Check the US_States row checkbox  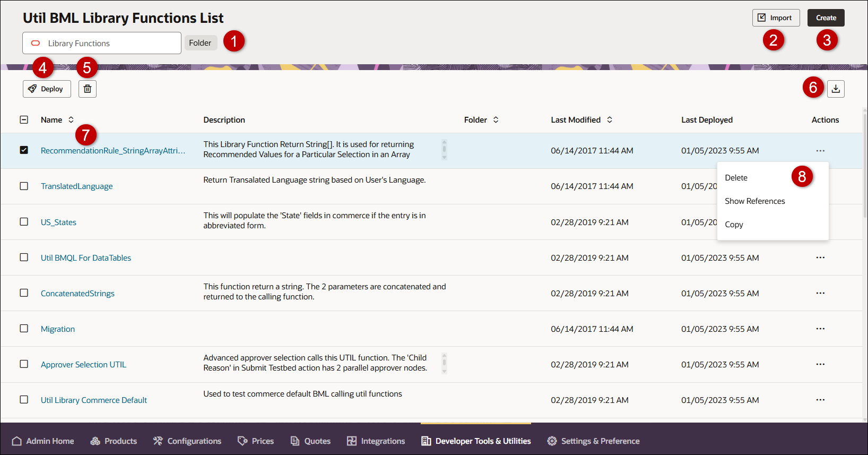point(24,221)
